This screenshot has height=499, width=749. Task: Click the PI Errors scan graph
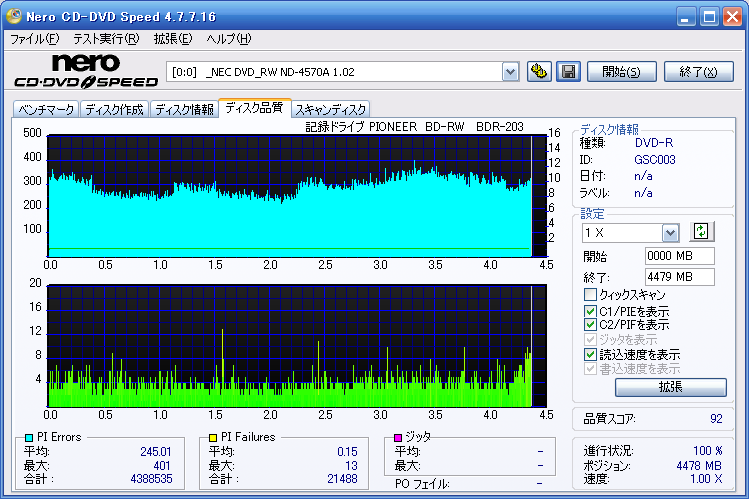pyautogui.click(x=297, y=196)
